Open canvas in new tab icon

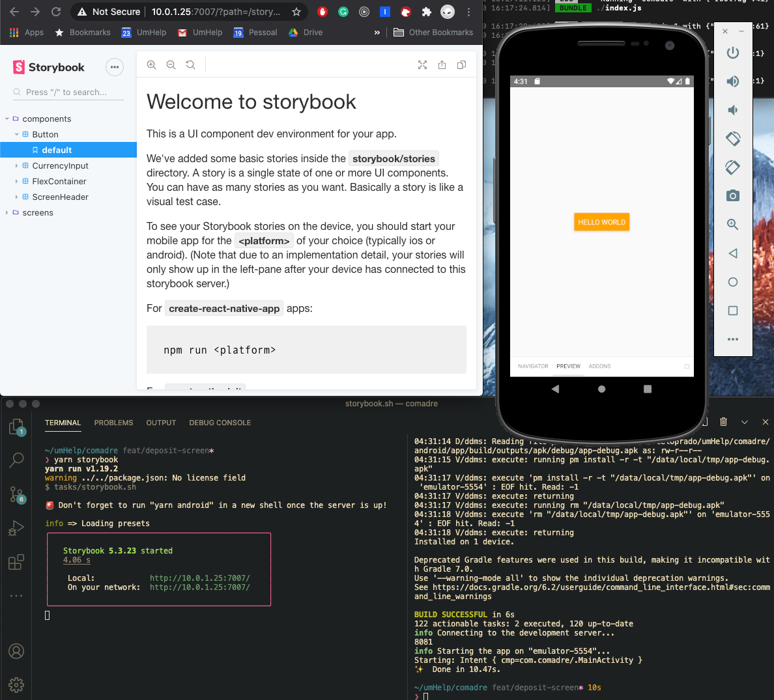[442, 64]
